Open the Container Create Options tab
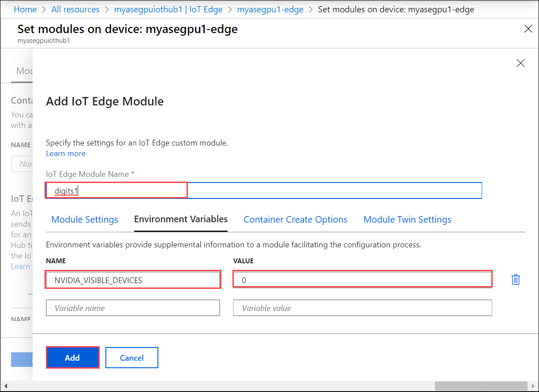 295,219
